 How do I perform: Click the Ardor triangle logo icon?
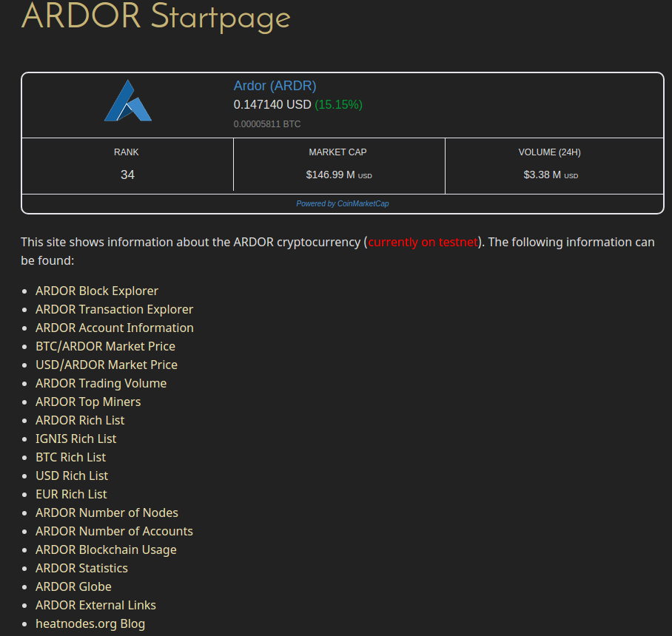tap(128, 101)
